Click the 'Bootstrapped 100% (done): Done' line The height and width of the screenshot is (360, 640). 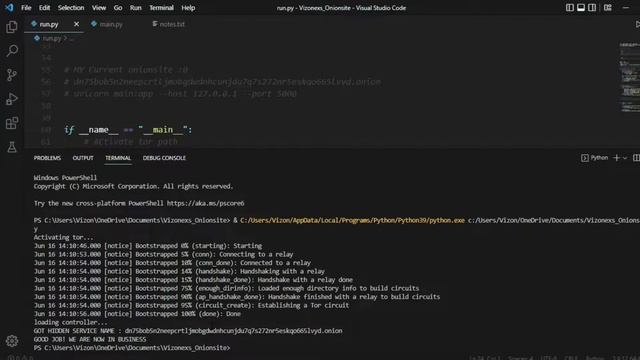137,314
